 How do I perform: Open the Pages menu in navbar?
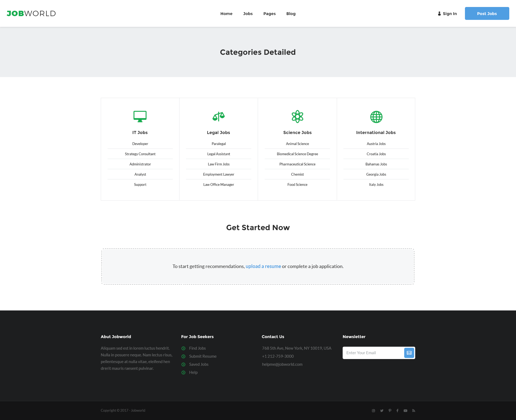pos(269,14)
